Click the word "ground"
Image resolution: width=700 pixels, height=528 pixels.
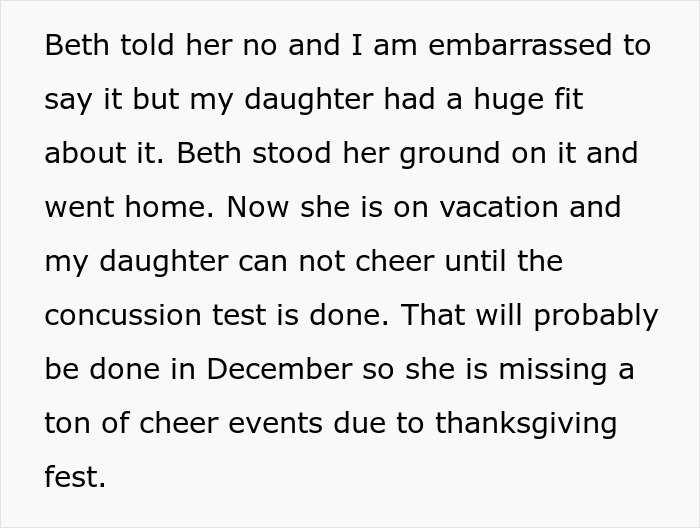click(450, 154)
